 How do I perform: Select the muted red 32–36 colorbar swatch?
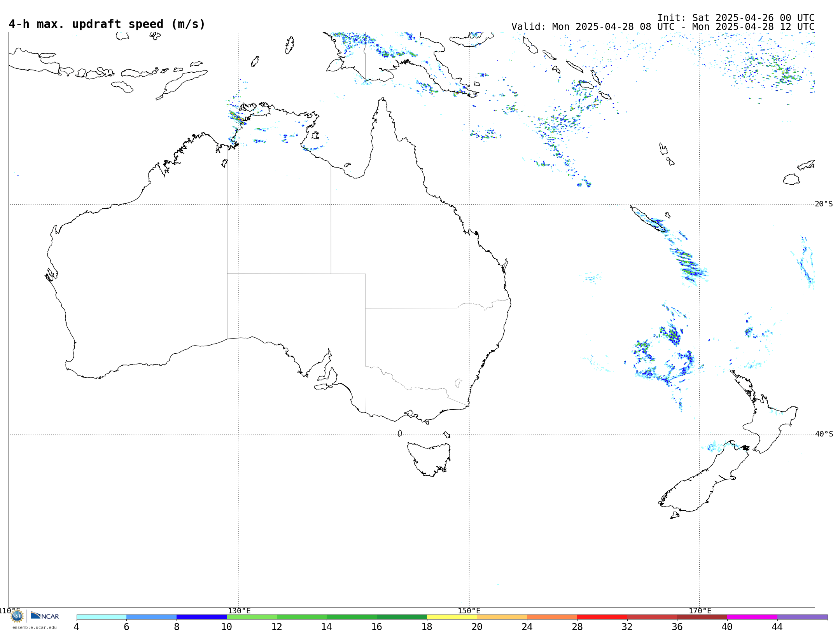click(652, 617)
